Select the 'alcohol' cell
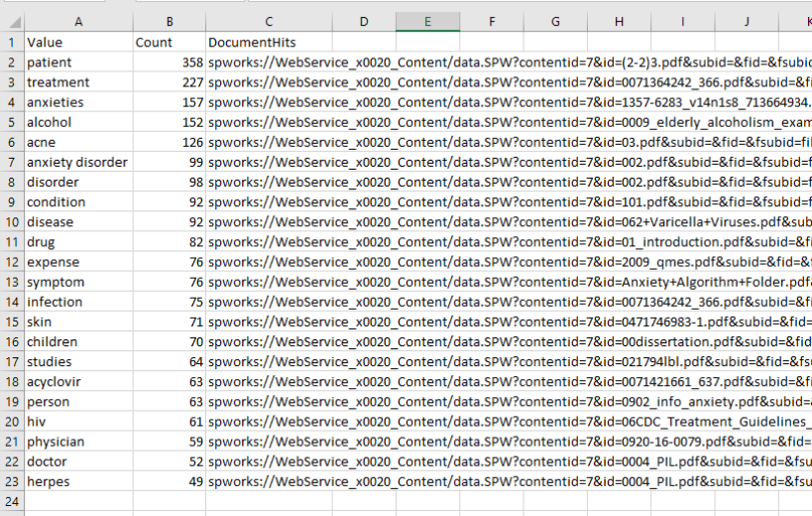The image size is (812, 516). click(78, 122)
